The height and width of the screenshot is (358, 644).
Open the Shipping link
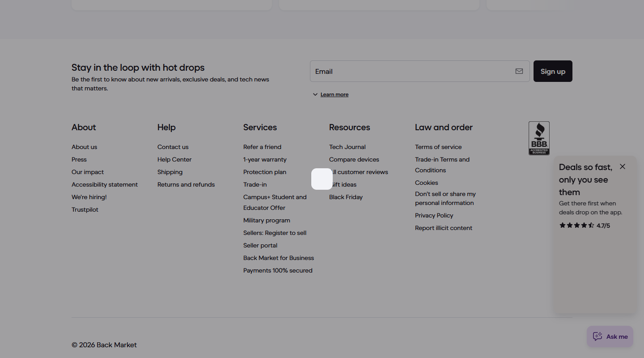(x=170, y=172)
